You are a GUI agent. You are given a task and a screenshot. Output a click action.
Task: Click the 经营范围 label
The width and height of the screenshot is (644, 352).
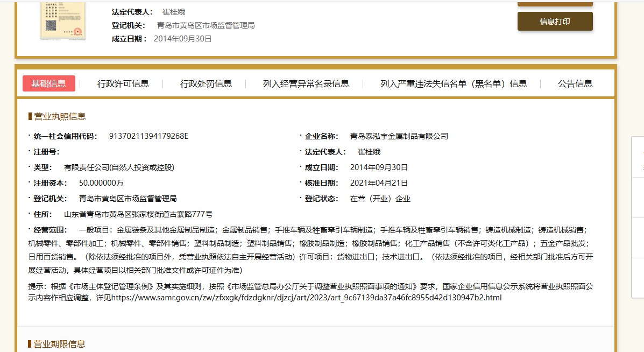49,230
